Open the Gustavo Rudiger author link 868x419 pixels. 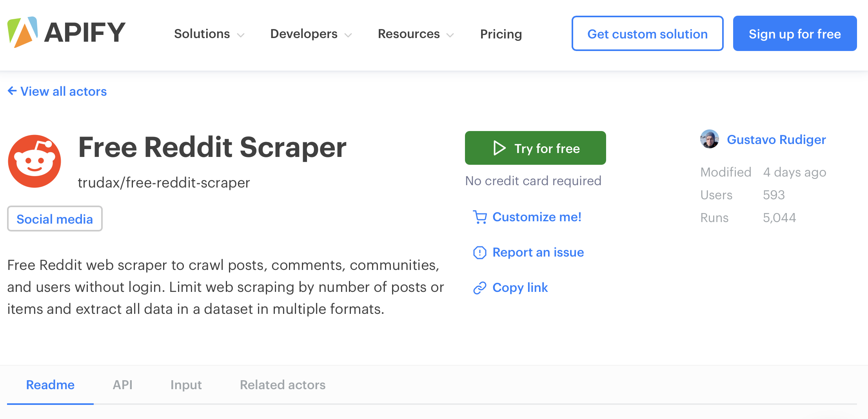point(776,140)
